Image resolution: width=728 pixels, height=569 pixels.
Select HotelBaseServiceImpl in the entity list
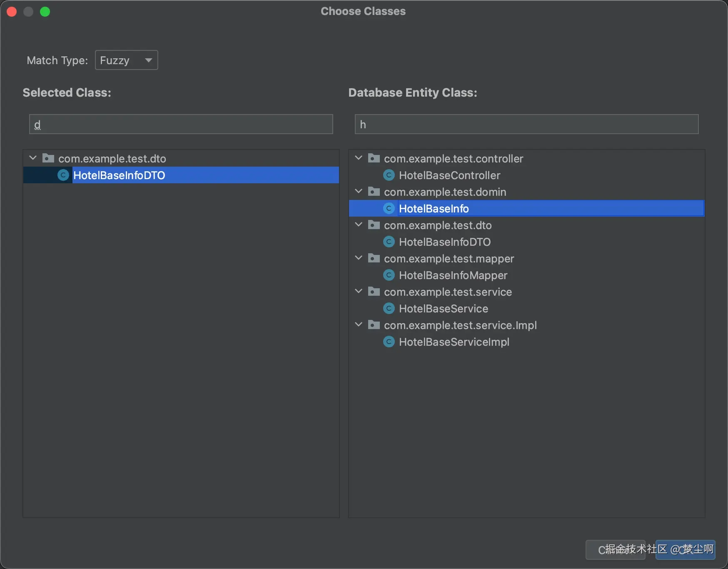click(x=454, y=342)
